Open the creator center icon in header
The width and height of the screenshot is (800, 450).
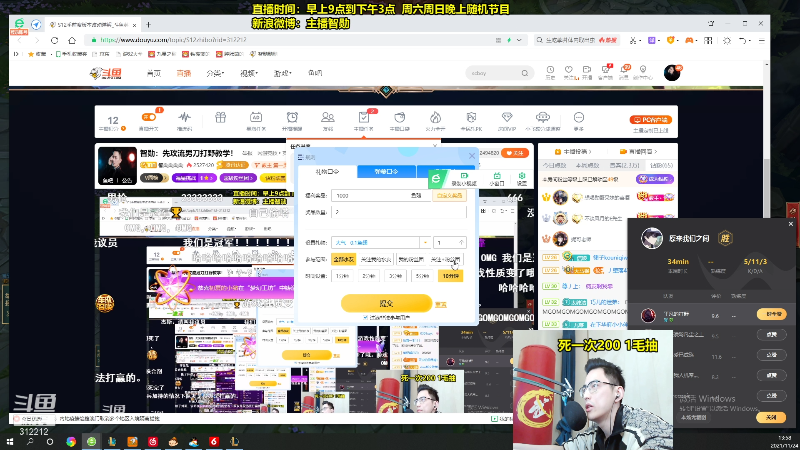643,70
